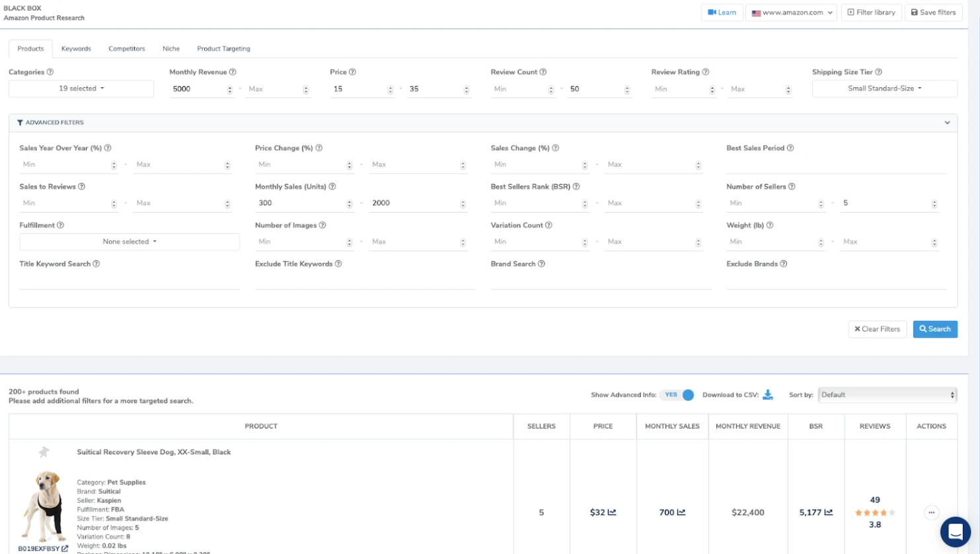The height and width of the screenshot is (554, 980).
Task: Open the Fulfillment None selected dropdown
Action: tap(130, 242)
